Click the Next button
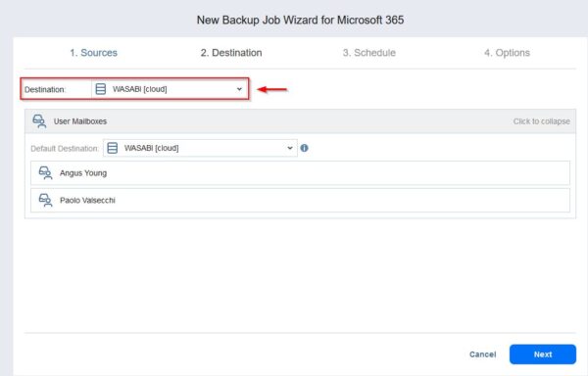Viewport: 588px width, 376px height. click(543, 354)
